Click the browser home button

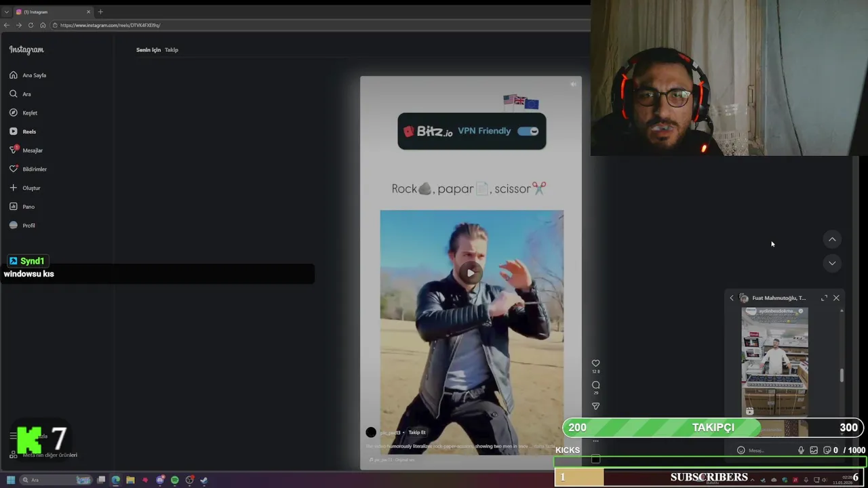click(43, 25)
